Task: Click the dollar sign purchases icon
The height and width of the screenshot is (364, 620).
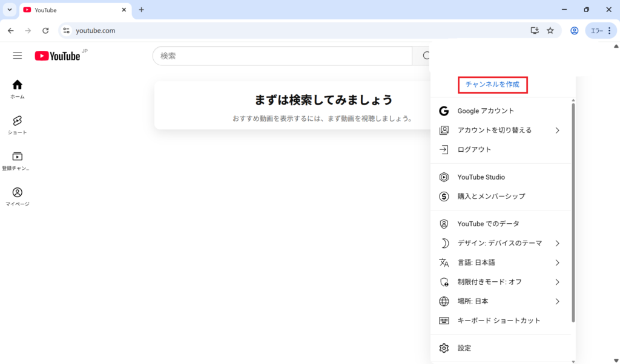Action: point(444,197)
